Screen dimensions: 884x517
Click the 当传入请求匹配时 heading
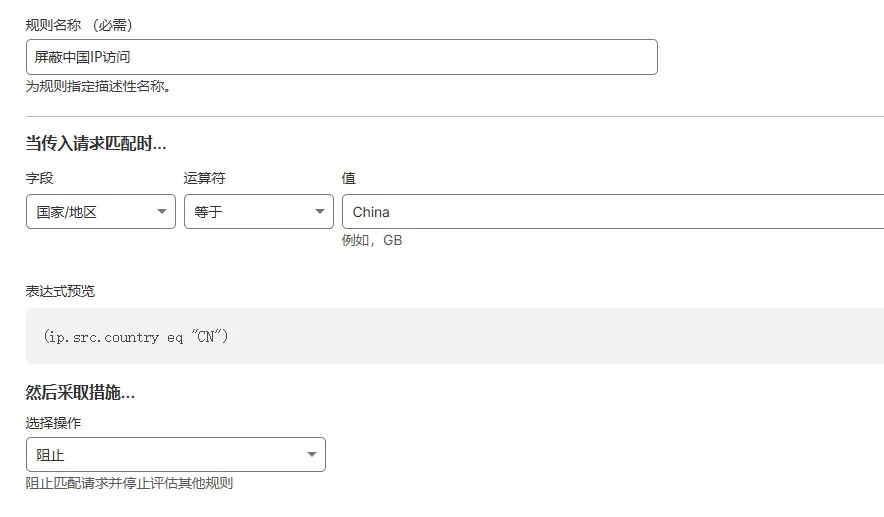[x=96, y=144]
